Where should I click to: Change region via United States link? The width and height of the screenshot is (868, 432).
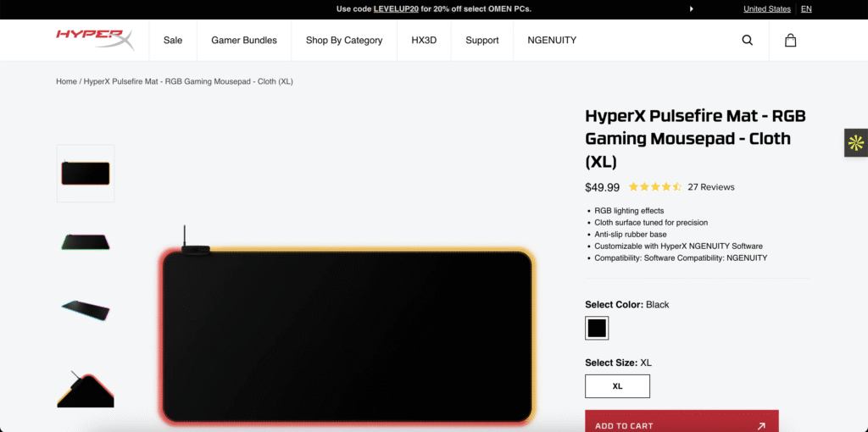(767, 8)
